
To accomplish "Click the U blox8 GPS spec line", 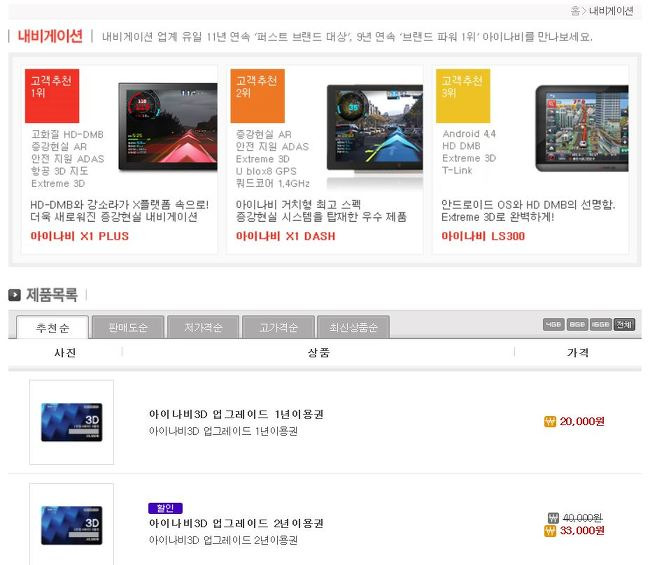I will 266,171.
